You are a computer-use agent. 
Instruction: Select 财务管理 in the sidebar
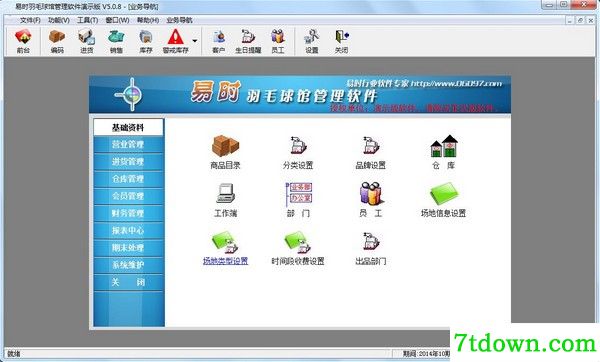pyautogui.click(x=128, y=213)
